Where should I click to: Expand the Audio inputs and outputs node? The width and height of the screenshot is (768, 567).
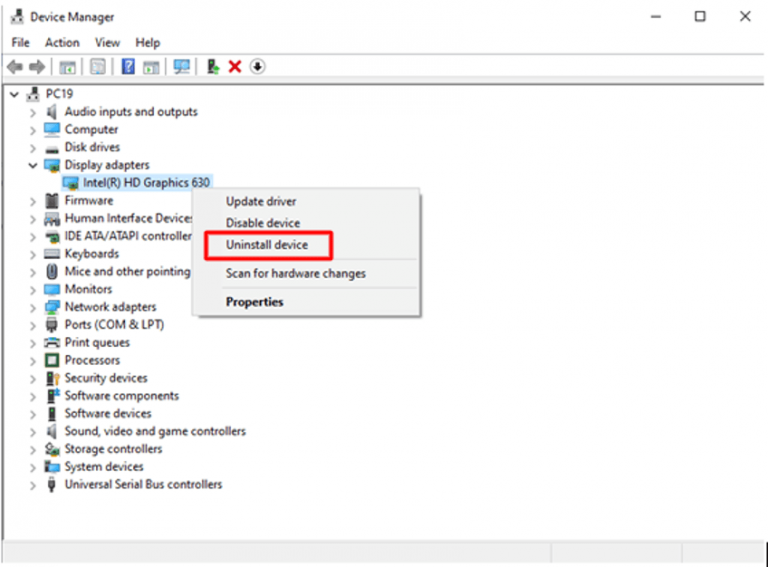pyautogui.click(x=33, y=112)
